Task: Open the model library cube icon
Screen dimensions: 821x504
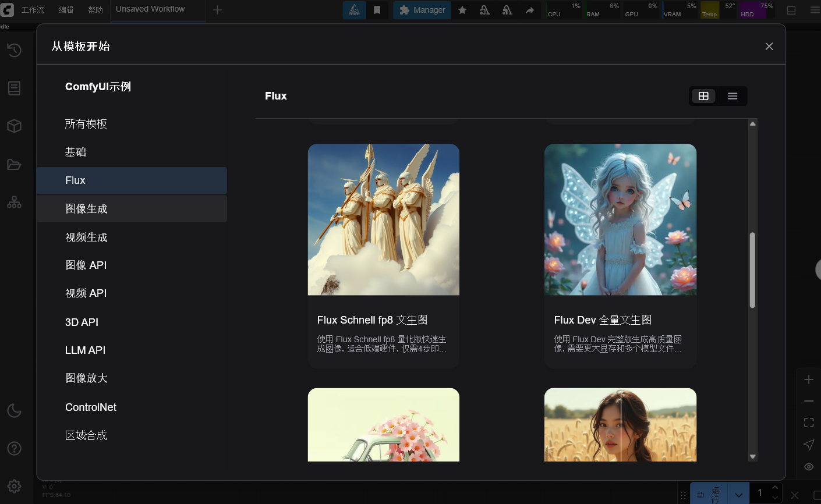Action: pyautogui.click(x=15, y=126)
